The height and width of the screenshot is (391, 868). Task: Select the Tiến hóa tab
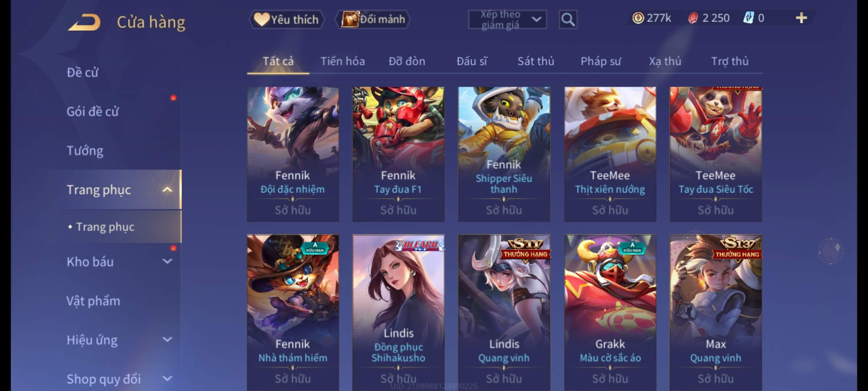point(342,61)
